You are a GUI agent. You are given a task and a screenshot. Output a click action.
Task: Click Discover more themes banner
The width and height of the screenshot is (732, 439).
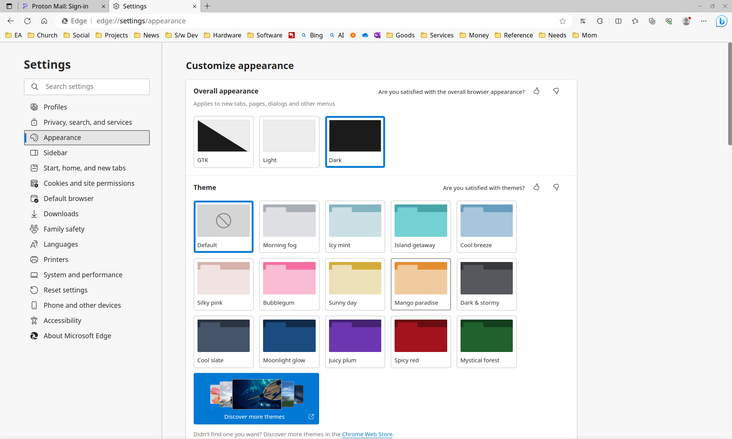coord(256,398)
